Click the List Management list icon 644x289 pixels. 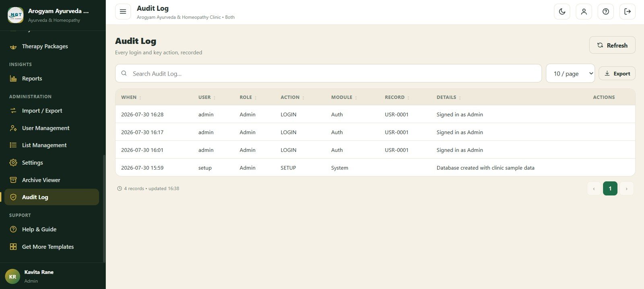[x=13, y=145]
